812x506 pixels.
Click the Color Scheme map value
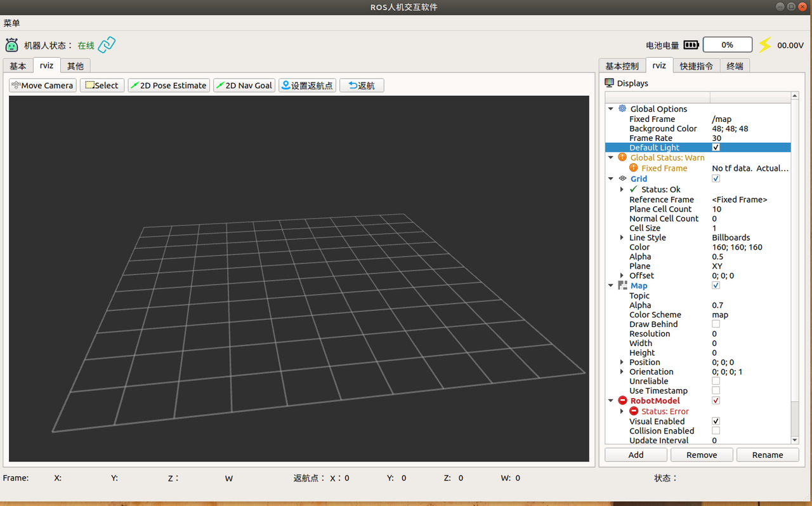720,314
